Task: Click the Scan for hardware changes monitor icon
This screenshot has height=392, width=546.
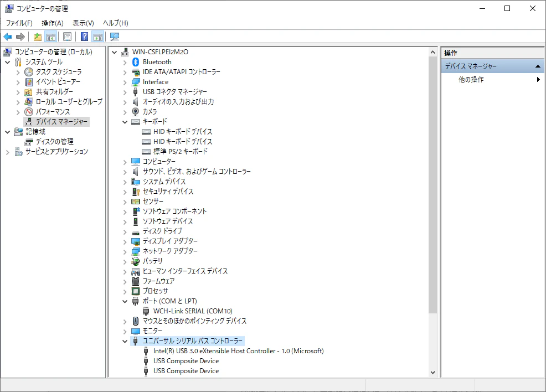Action: click(x=115, y=37)
